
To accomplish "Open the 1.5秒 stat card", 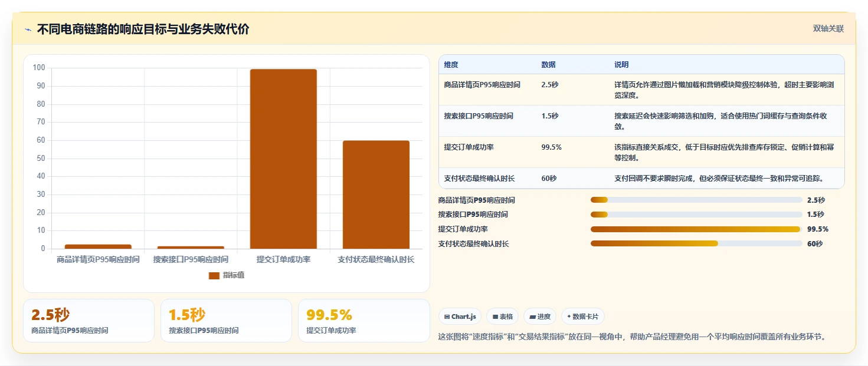I will [x=226, y=321].
